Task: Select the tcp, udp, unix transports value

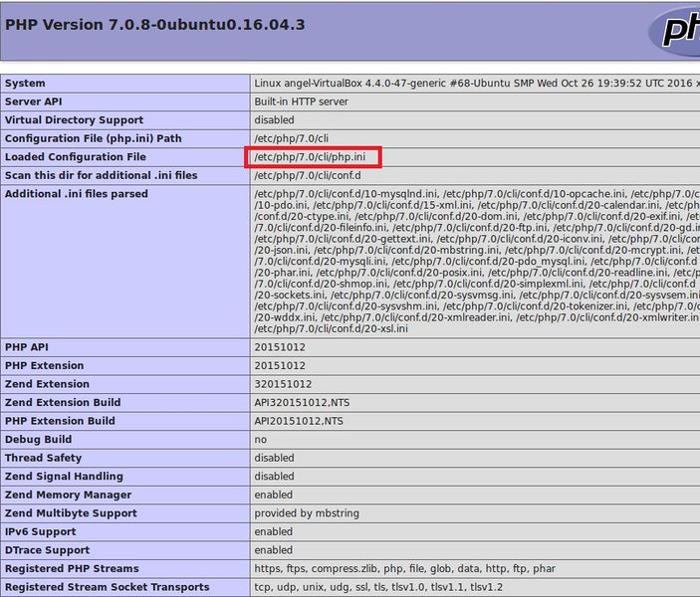Action: (x=378, y=587)
